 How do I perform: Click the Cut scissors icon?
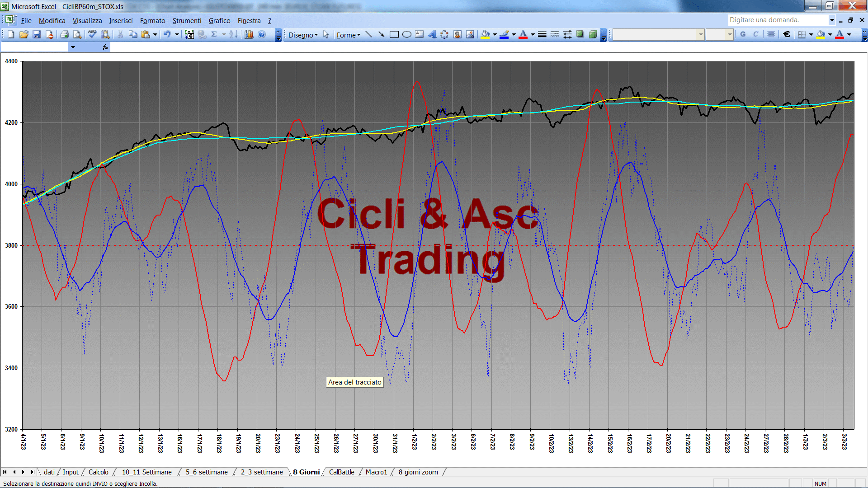[120, 34]
